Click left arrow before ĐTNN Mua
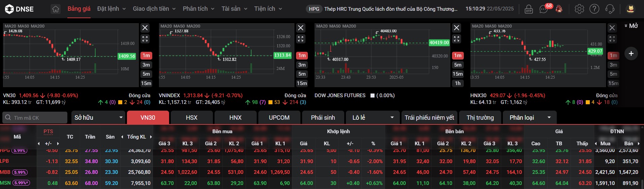 point(596,144)
